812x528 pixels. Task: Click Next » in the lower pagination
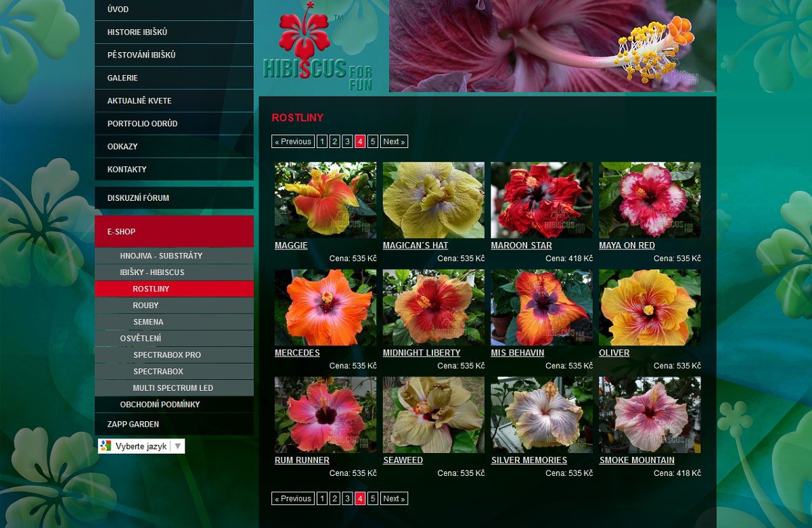pyautogui.click(x=394, y=499)
